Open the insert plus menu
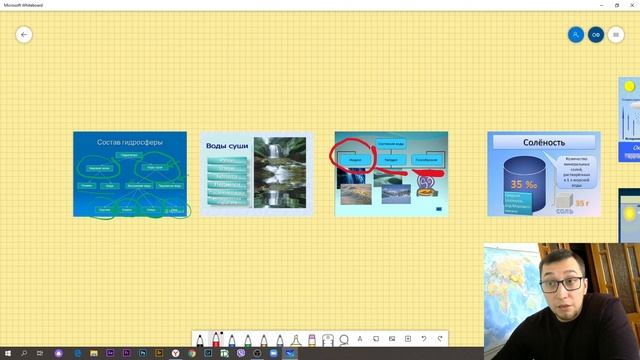Viewport: 640px width, 360px height. (x=408, y=339)
